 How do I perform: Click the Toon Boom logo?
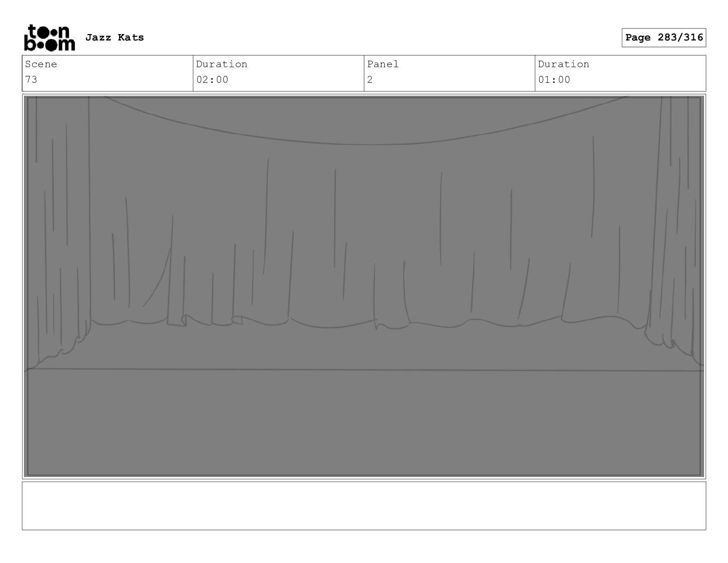pyautogui.click(x=49, y=38)
